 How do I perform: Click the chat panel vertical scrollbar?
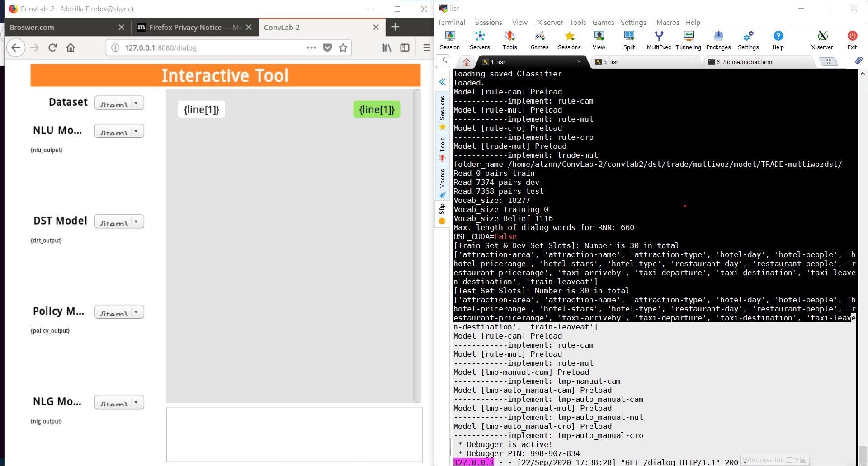pos(416,246)
